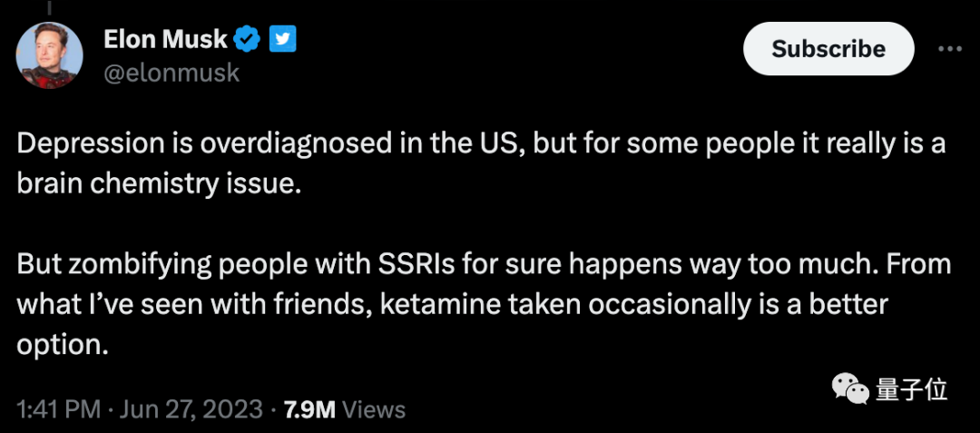The height and width of the screenshot is (433, 980).
Task: Click the 'brain chemistry issue' line
Action: click(153, 186)
